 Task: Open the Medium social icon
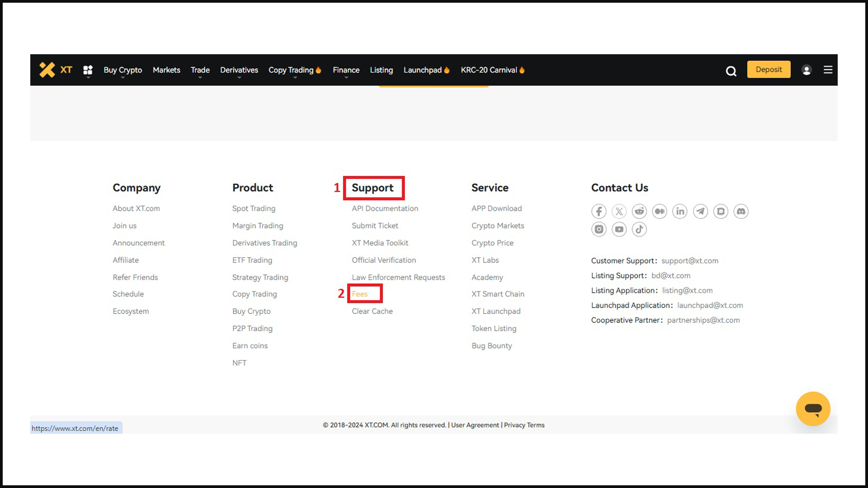tap(660, 211)
